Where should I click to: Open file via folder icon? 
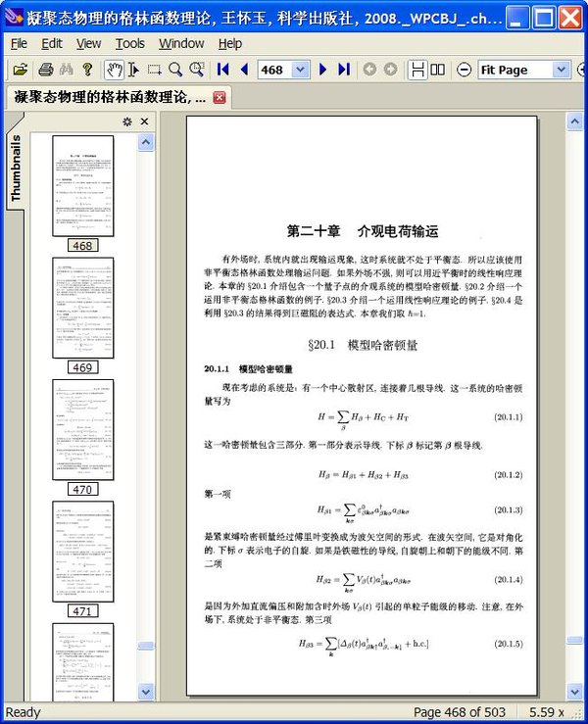pos(20,70)
